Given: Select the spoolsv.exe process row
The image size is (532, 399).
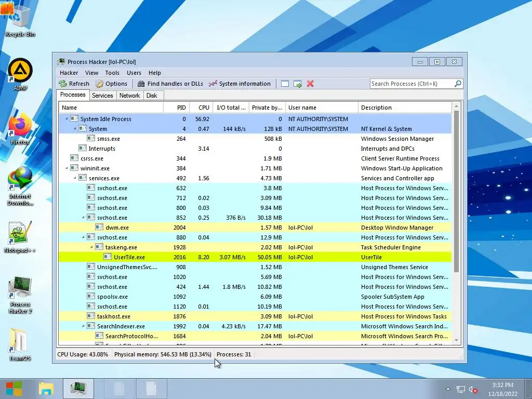Looking at the screenshot, I should [255, 297].
